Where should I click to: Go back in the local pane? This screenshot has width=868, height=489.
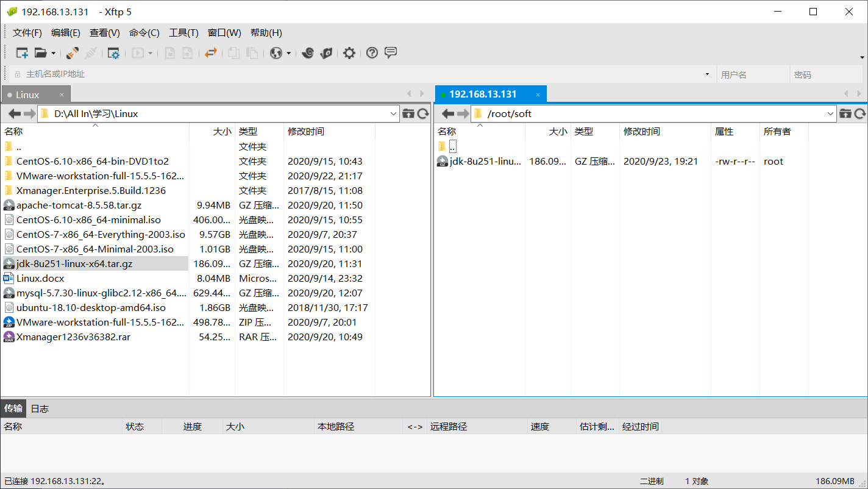tap(15, 113)
